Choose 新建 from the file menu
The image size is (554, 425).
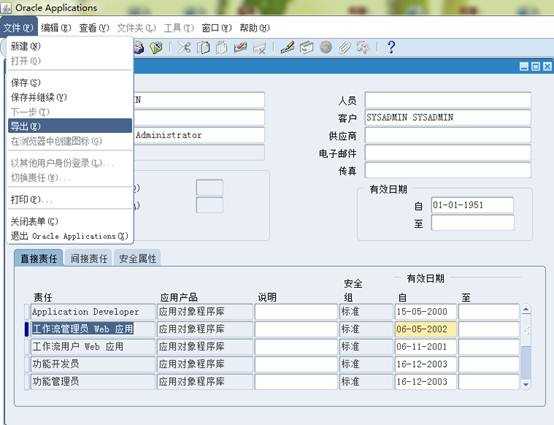[x=70, y=46]
